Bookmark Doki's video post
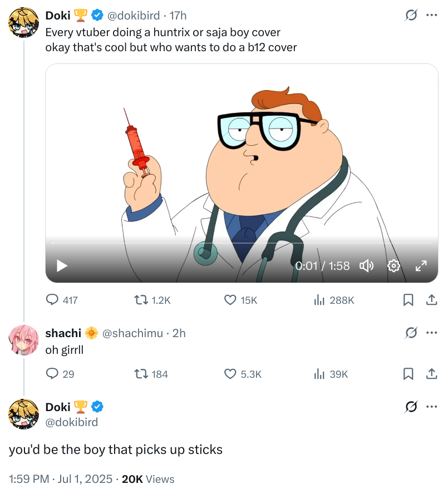The height and width of the screenshot is (494, 448). 408,300
